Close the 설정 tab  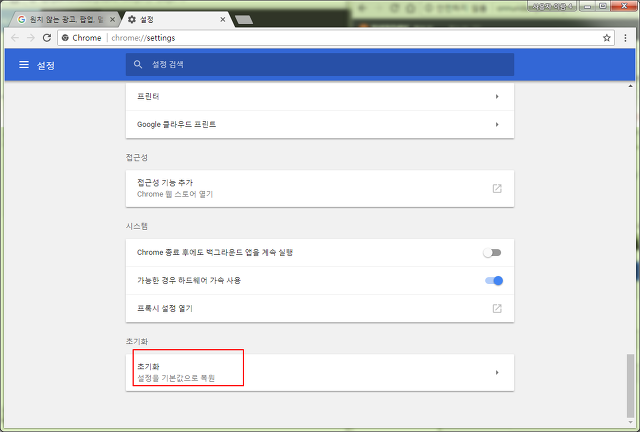223,19
